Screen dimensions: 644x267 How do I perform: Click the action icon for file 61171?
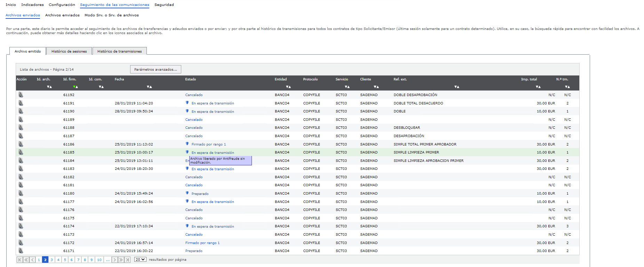click(21, 251)
